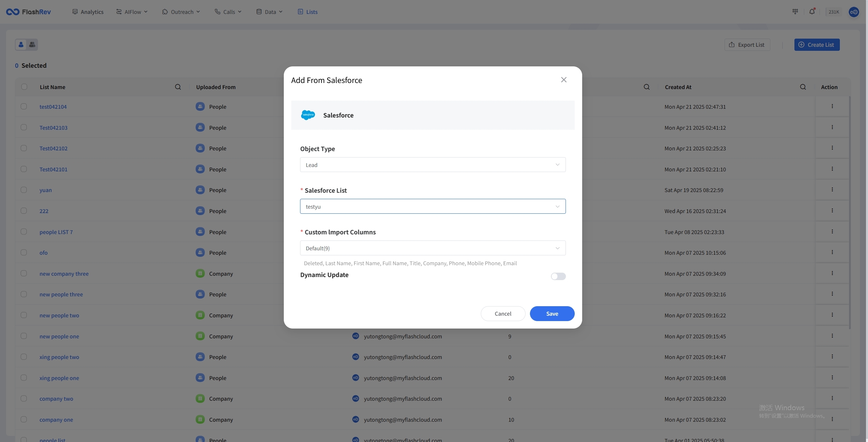Cancel the Add From Salesforce dialog
Viewport: 868px width, 442px height.
[503, 314]
